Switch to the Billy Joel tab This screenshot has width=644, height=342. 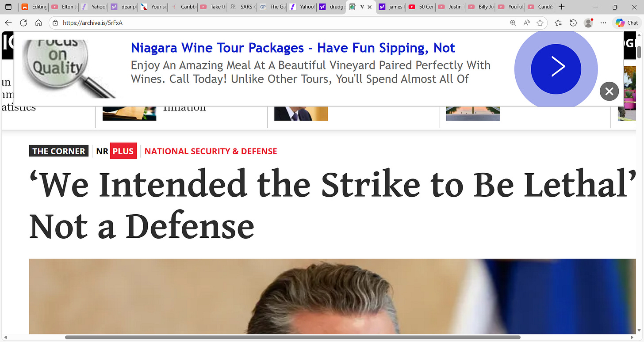481,7
